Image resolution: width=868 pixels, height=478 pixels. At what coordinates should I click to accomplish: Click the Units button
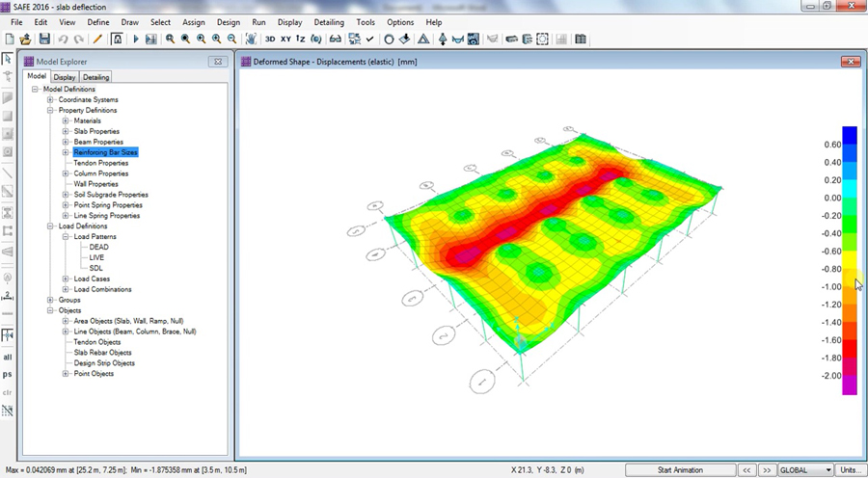click(851, 470)
